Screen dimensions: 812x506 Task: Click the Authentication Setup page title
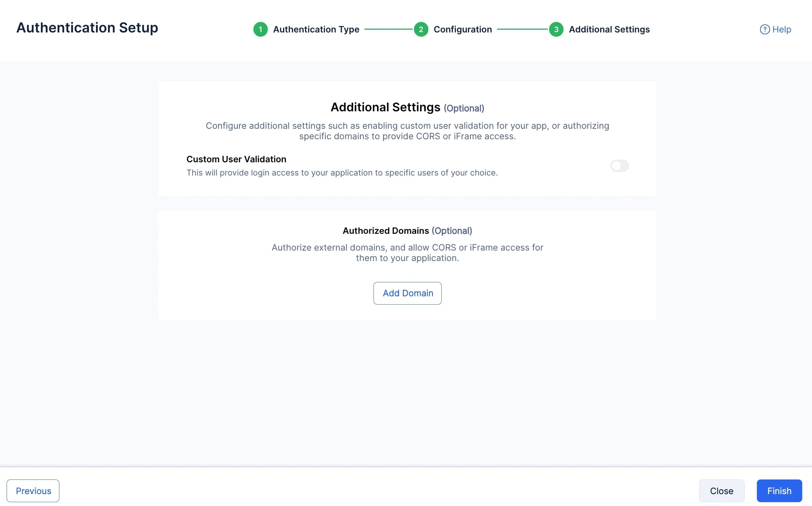[x=87, y=28]
